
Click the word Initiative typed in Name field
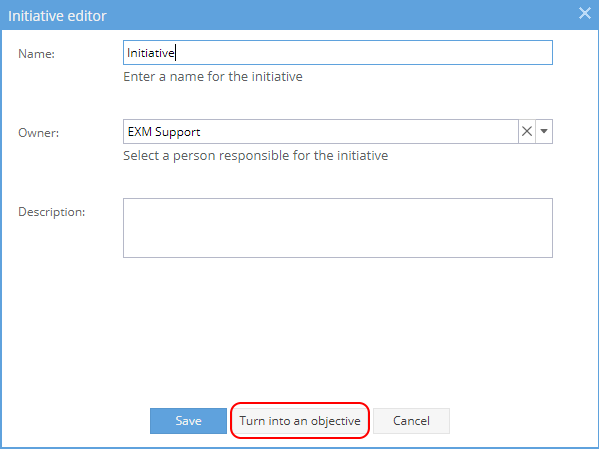point(151,53)
